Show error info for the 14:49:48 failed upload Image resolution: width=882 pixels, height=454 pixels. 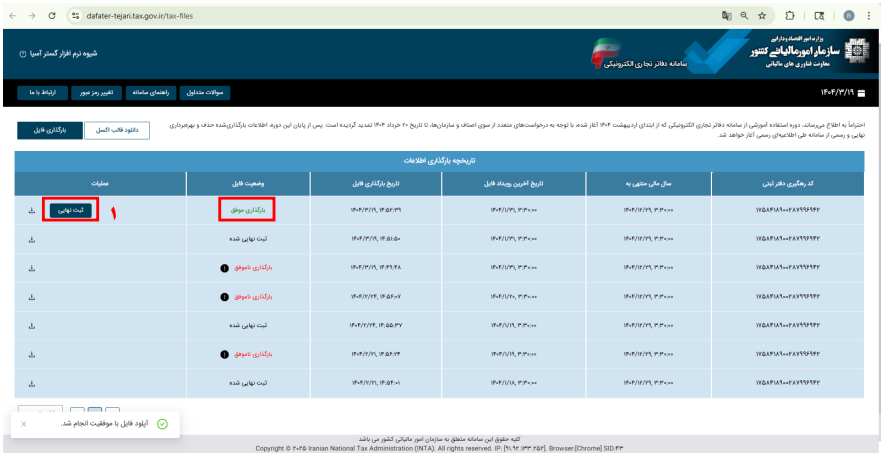tap(224, 268)
